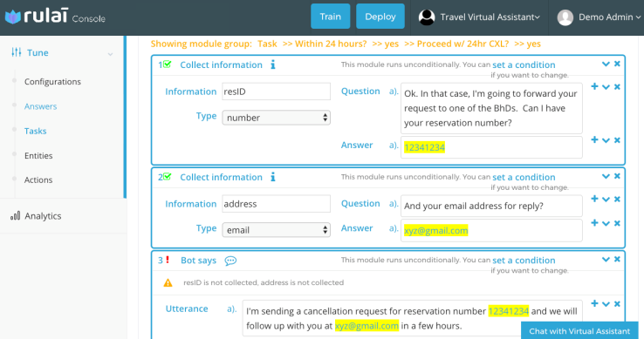Viewport: 644px width, 339px height.
Task: Click the plus icon next to the xyz@gmail.com answer
Action: [594, 223]
